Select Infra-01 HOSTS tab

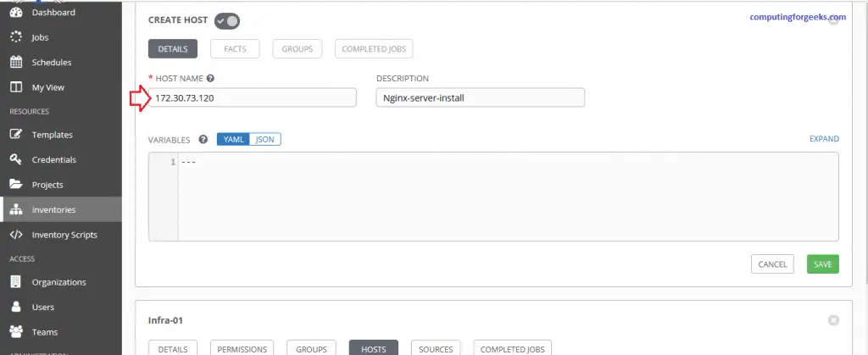[x=374, y=348]
